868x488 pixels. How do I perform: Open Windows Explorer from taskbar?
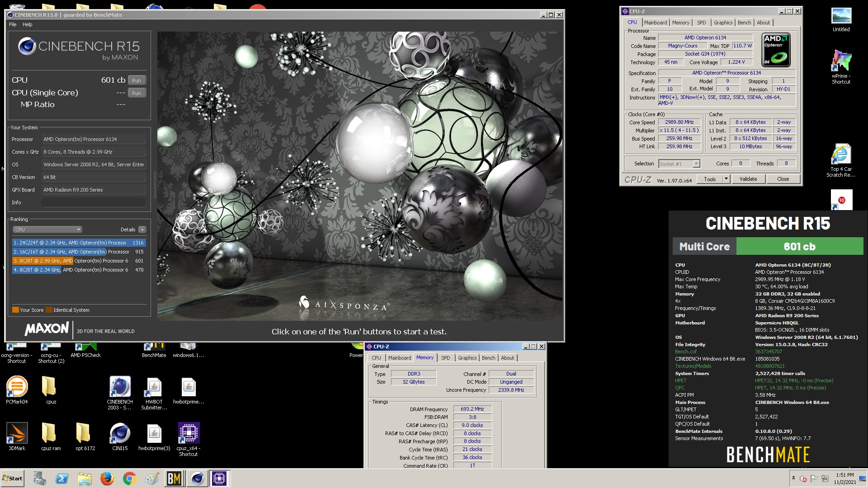pos(85,479)
